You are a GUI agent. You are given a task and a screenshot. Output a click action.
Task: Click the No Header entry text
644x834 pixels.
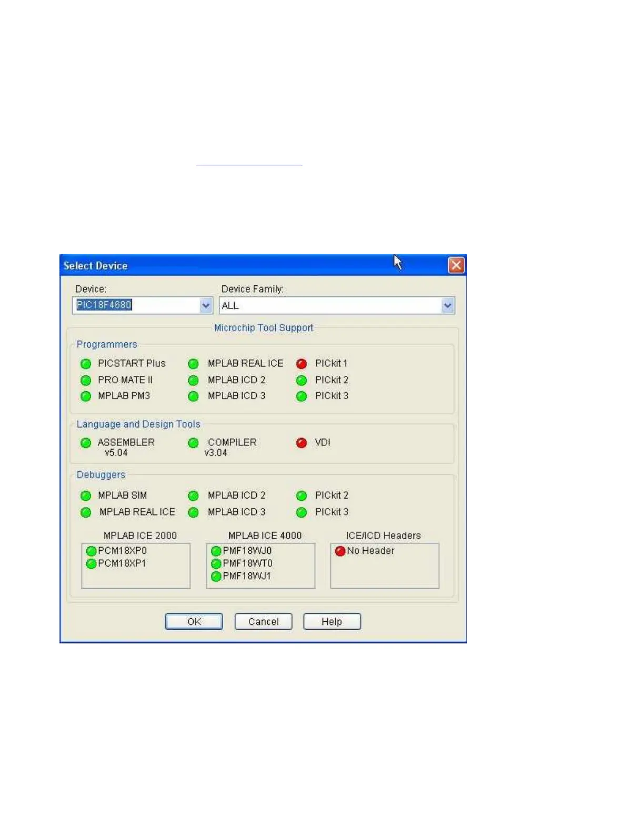(x=371, y=551)
